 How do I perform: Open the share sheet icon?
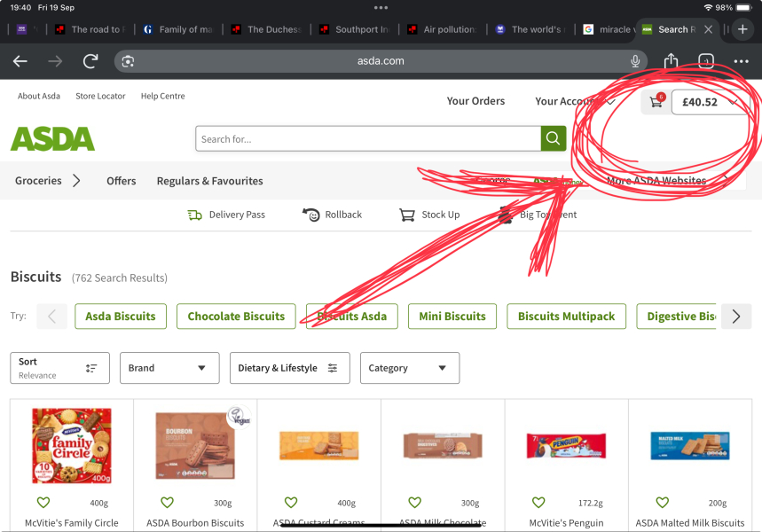pyautogui.click(x=671, y=60)
